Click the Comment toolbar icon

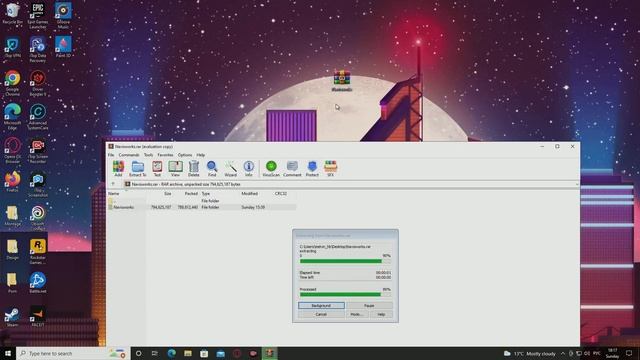(292, 168)
